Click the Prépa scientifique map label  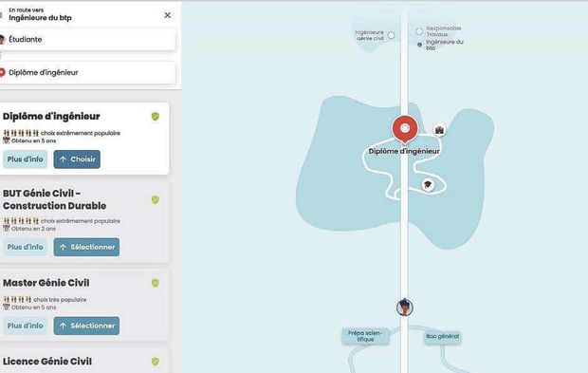[365, 336]
